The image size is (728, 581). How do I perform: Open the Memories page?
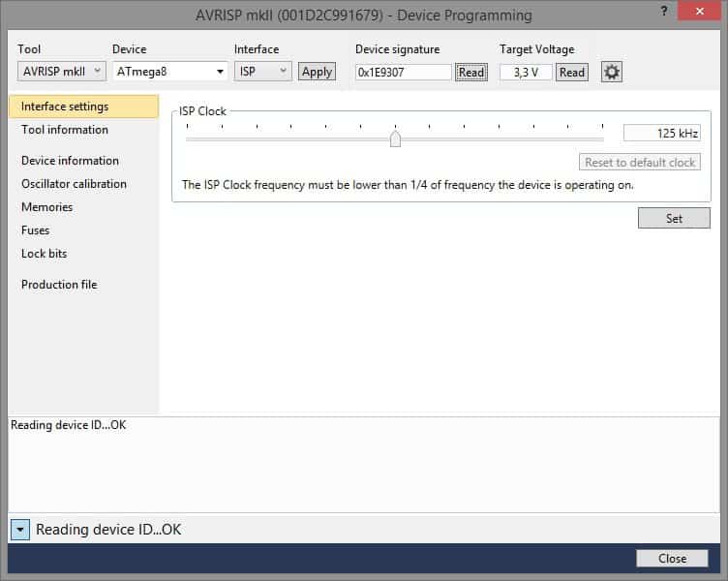tap(46, 206)
